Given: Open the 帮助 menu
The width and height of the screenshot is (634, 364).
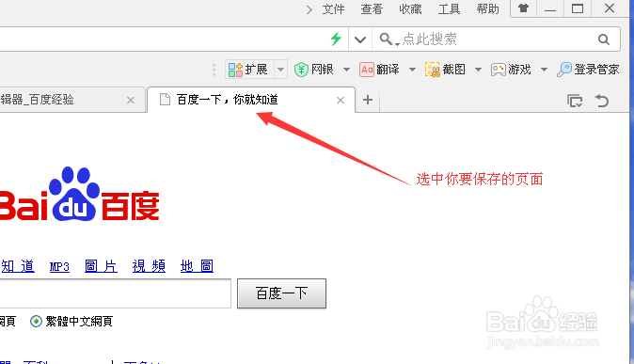Looking at the screenshot, I should click(x=487, y=8).
